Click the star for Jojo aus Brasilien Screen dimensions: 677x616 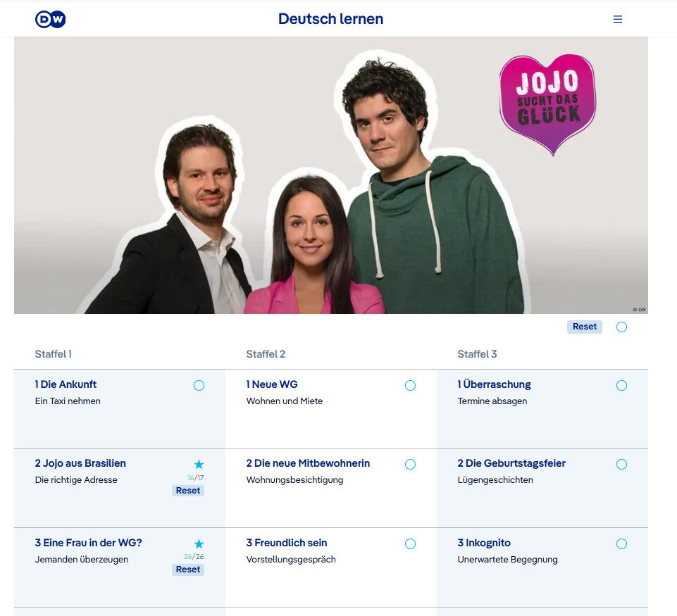click(199, 464)
